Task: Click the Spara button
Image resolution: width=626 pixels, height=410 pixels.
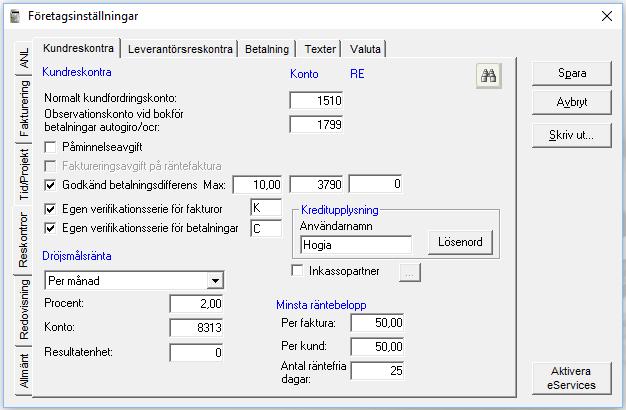Action: coord(572,73)
